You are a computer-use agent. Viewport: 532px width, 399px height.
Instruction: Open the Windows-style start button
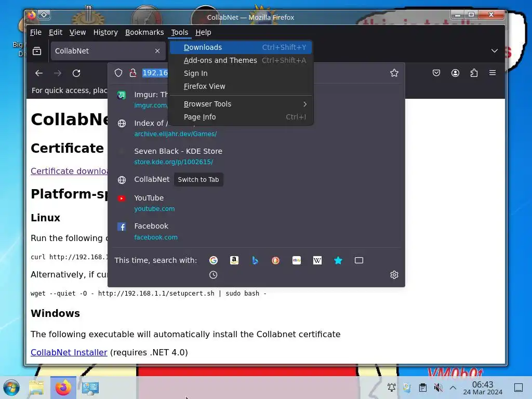pos(11,388)
